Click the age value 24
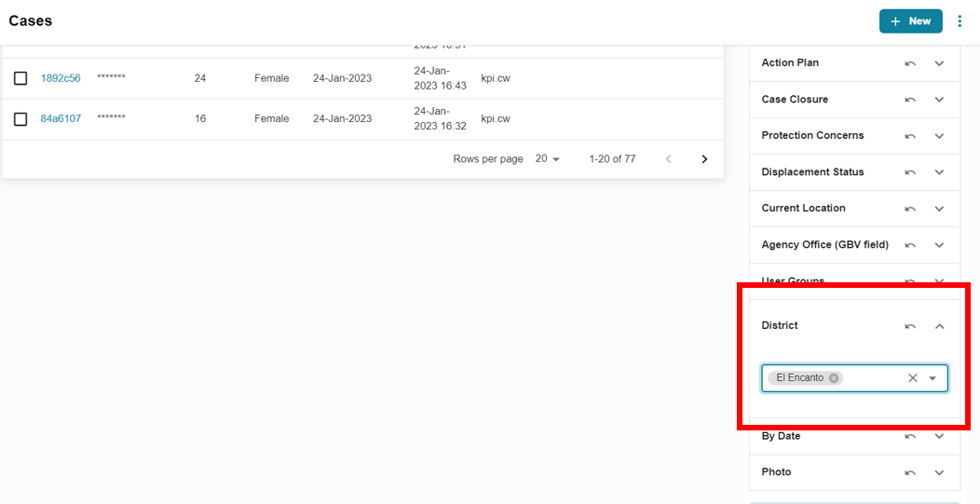This screenshot has height=504, width=980. pos(200,78)
